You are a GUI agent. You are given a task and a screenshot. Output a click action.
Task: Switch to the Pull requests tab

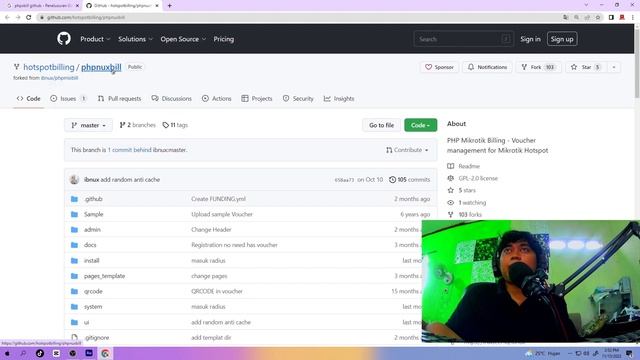tap(119, 99)
